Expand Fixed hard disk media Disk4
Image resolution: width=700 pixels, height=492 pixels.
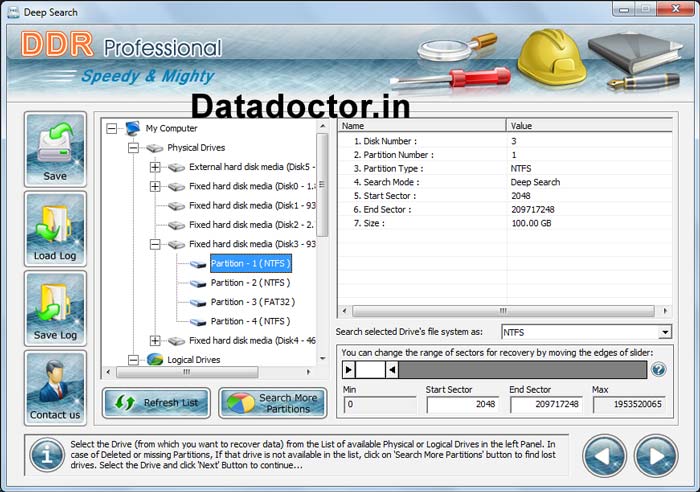[x=155, y=341]
